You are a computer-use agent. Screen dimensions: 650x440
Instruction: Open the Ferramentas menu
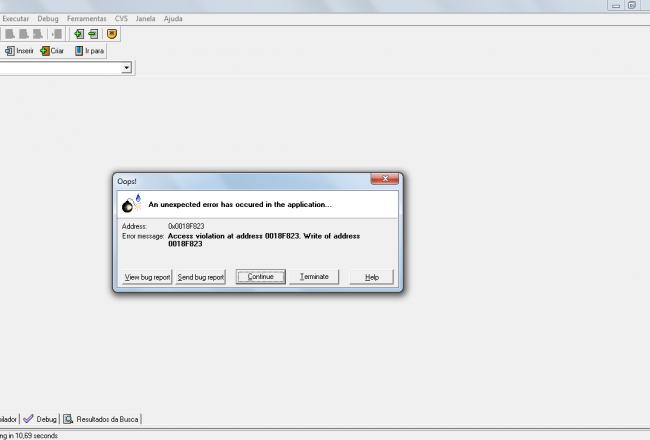[87, 19]
